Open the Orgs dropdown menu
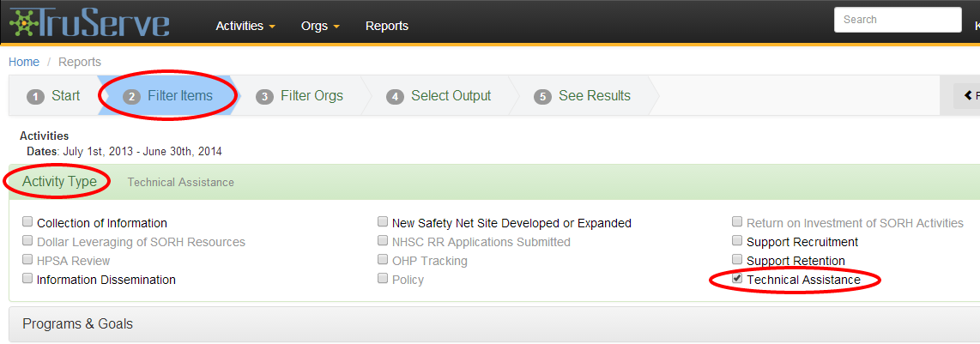This screenshot has width=980, height=344. (320, 27)
